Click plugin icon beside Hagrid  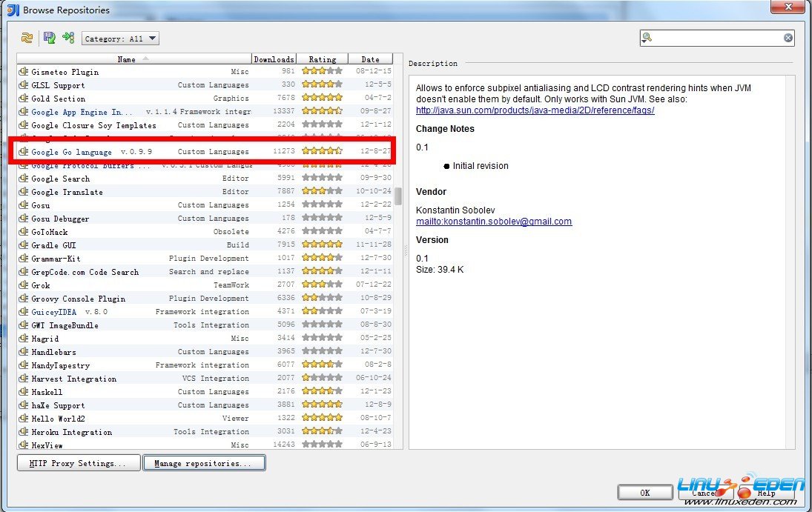click(23, 338)
